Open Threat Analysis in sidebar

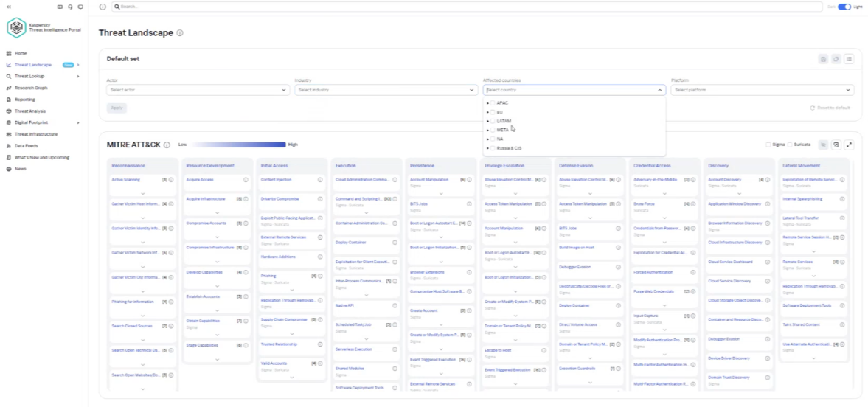click(30, 111)
